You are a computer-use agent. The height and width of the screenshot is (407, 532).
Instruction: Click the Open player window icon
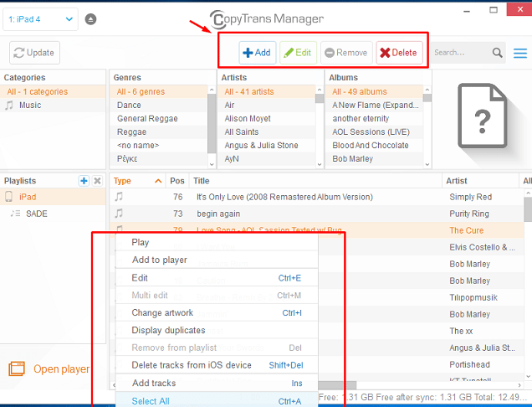[17, 369]
